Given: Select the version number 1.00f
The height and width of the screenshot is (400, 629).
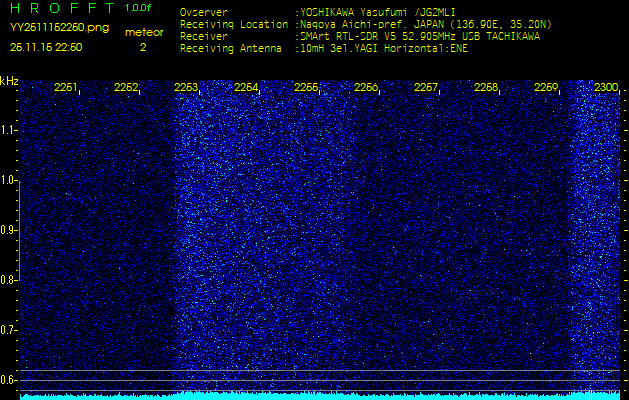Looking at the screenshot, I should click(138, 8).
